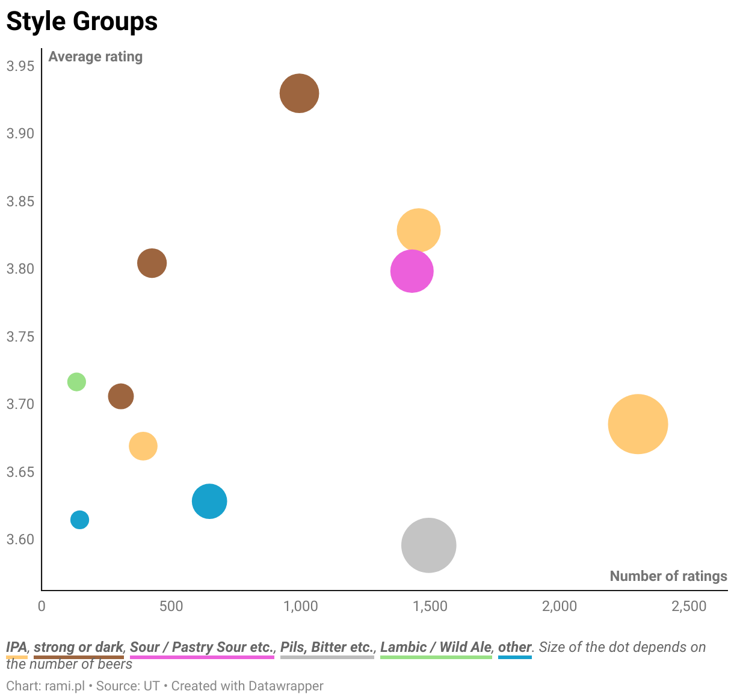Click the 'Style Groups' chart title
Viewport: 734px width, 700px height.
(x=82, y=22)
